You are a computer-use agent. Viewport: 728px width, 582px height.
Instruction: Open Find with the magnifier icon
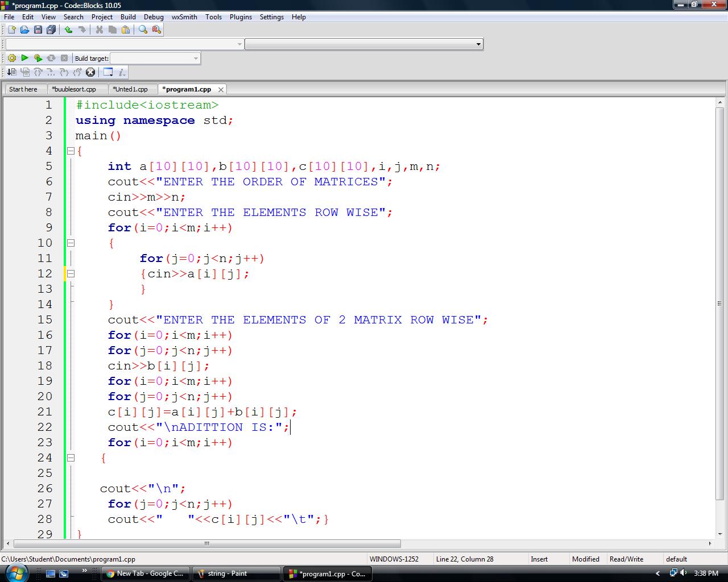(x=143, y=30)
